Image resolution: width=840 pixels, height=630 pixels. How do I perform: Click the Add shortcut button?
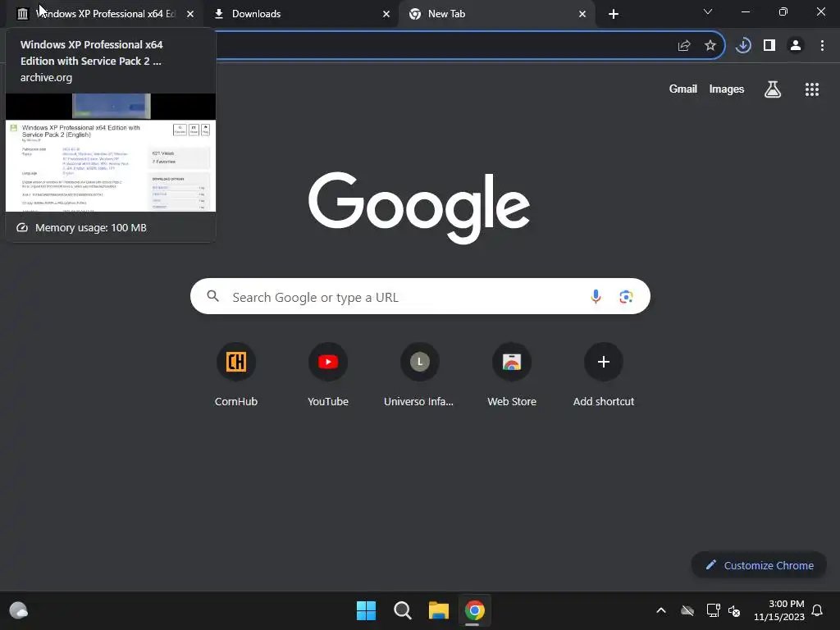click(604, 375)
